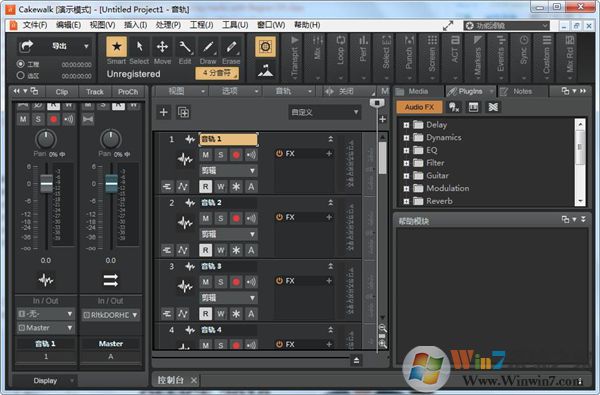Open Track 1 edit filter dropdown
Screen dimensions: 600x395
pyautogui.click(x=228, y=171)
